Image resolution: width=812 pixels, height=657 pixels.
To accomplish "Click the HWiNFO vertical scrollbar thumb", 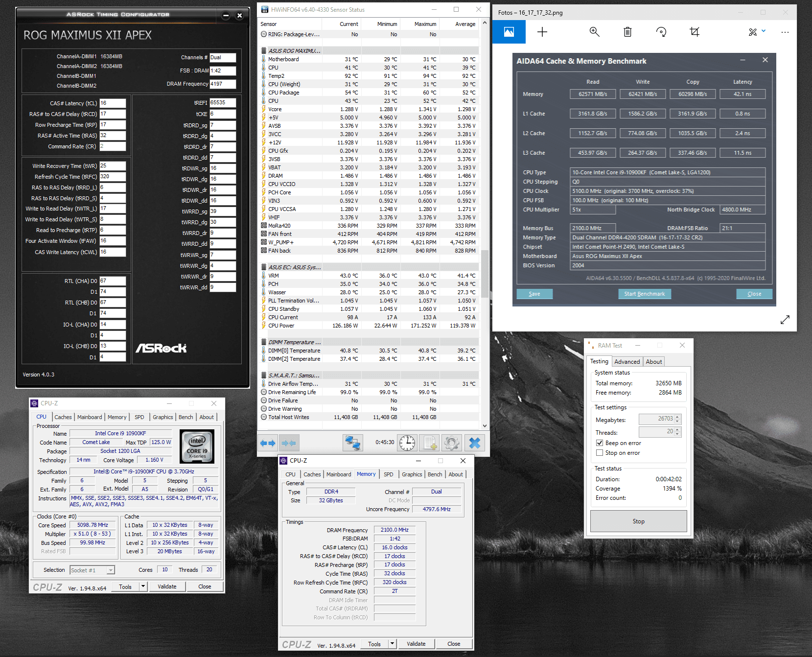I will 485,274.
